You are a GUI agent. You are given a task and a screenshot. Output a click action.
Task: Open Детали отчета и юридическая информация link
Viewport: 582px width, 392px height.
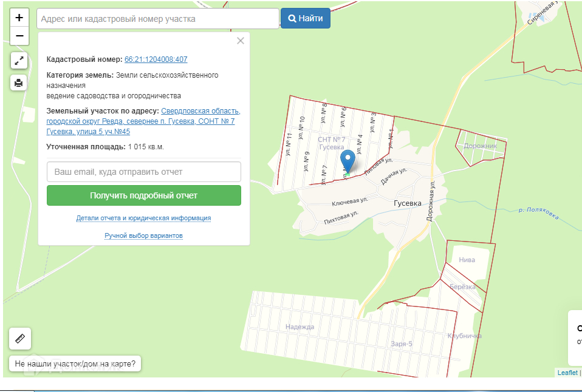point(143,218)
